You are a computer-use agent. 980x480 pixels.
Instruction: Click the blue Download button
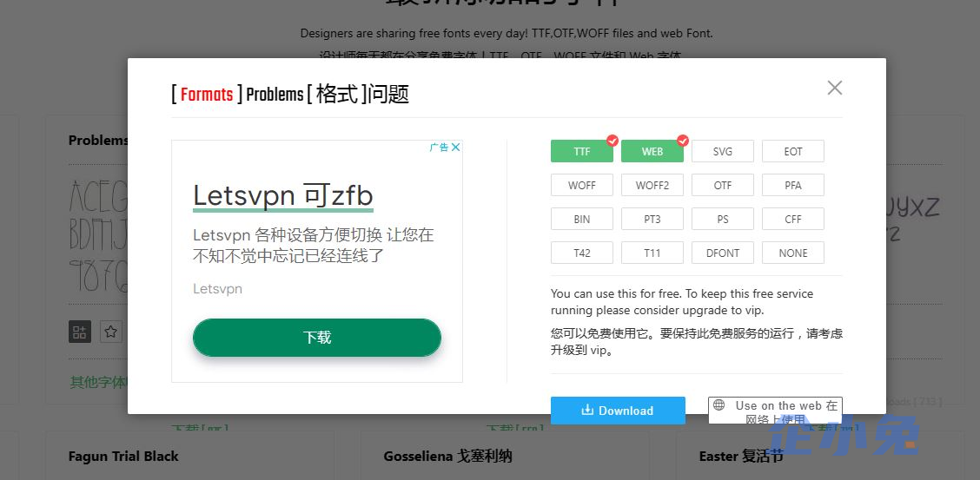pos(618,410)
